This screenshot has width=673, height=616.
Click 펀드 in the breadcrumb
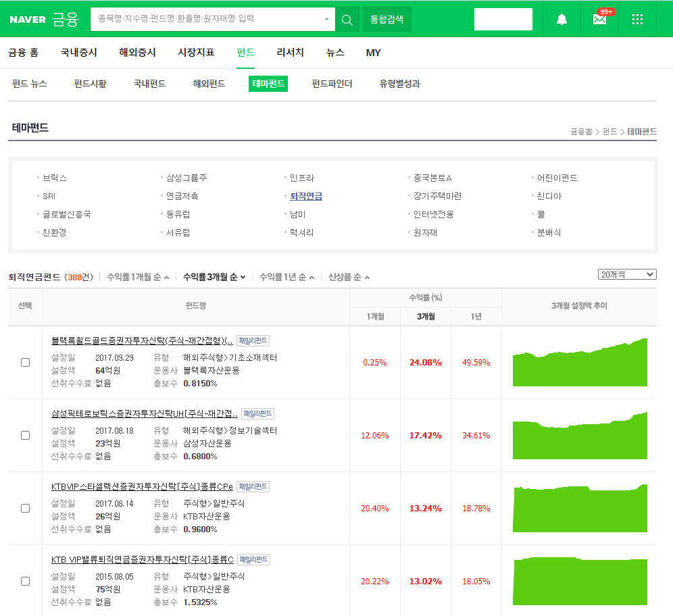click(609, 132)
